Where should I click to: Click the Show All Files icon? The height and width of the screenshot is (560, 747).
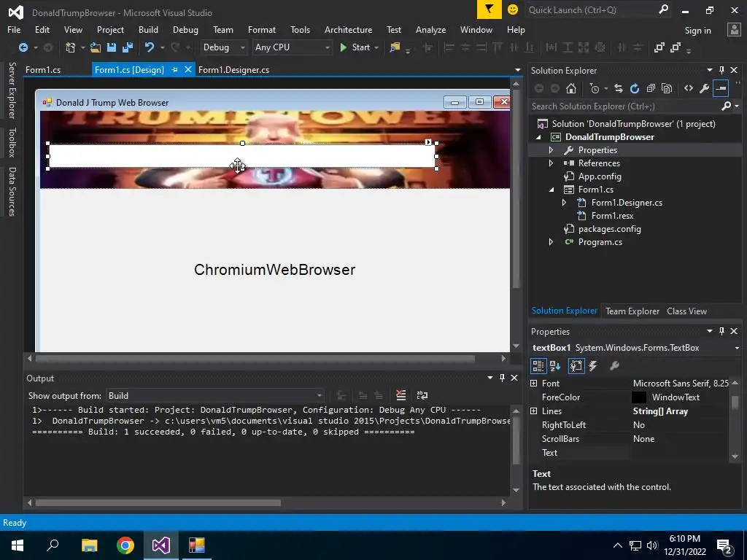(667, 88)
